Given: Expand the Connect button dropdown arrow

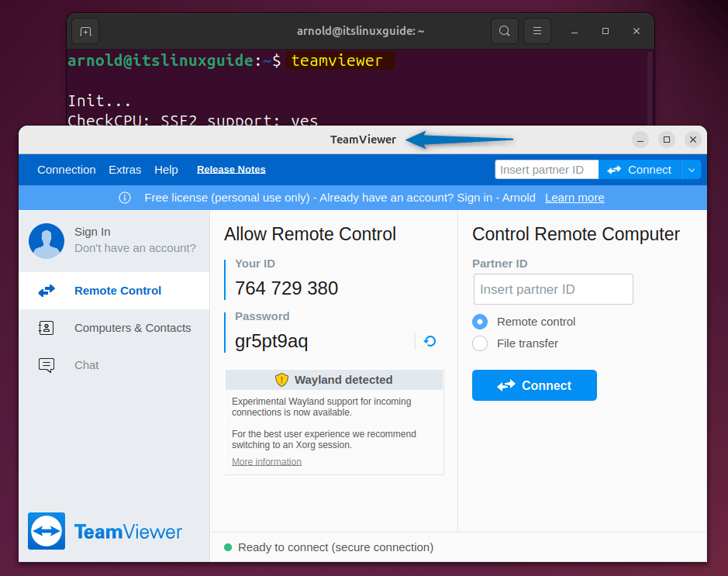Looking at the screenshot, I should [x=691, y=169].
